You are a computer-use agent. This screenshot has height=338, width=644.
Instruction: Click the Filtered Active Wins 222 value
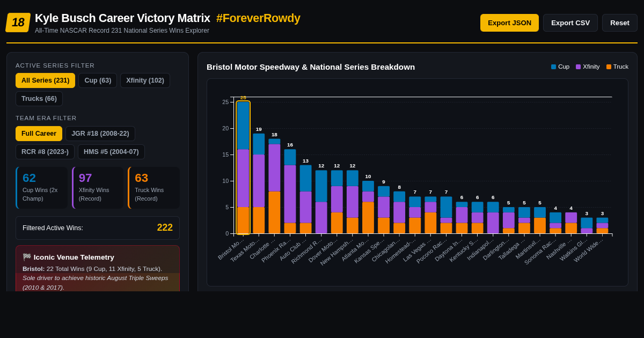(x=165, y=227)
